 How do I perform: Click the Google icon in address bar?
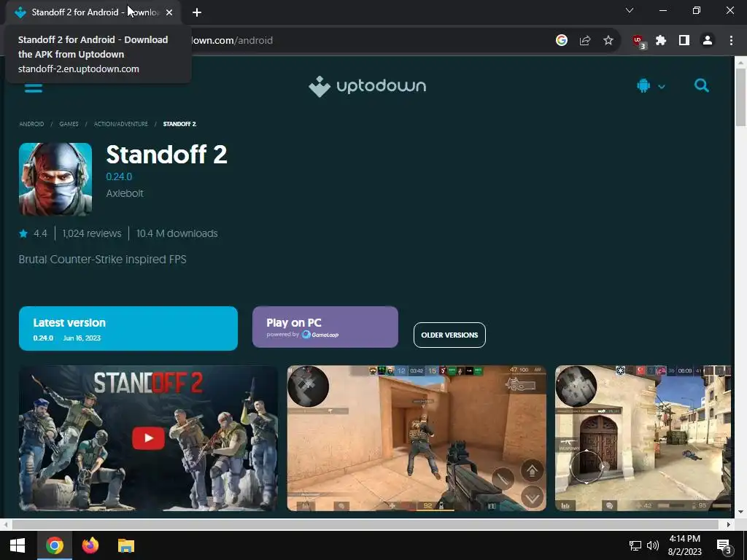click(562, 41)
